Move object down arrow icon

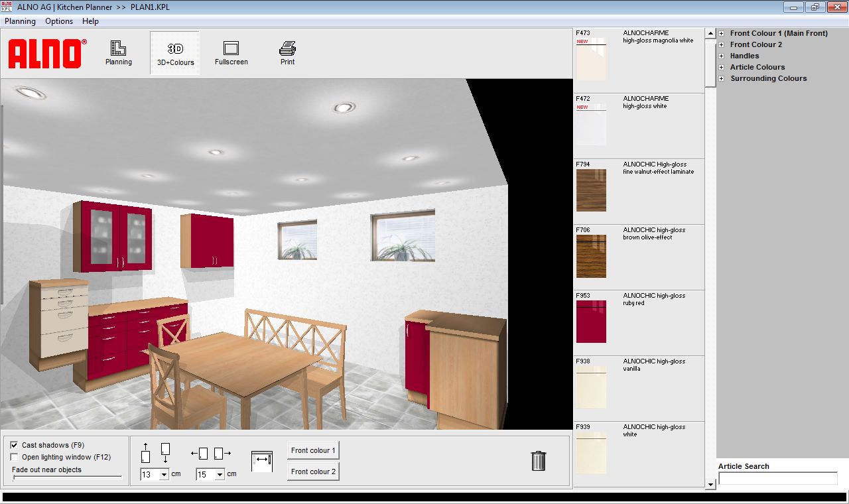pyautogui.click(x=165, y=454)
